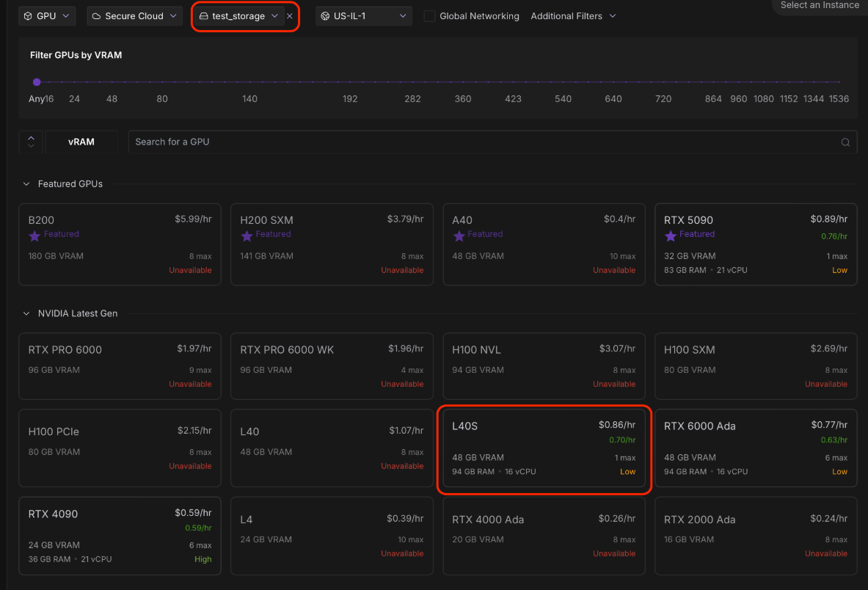Open the GPU type dropdown
The image size is (868, 590).
pos(47,16)
